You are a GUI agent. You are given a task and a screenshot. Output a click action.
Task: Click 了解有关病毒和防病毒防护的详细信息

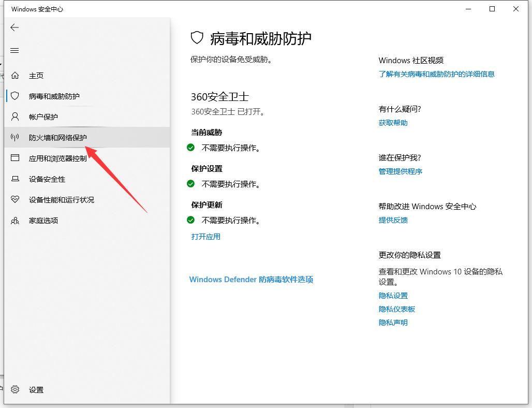click(x=437, y=74)
